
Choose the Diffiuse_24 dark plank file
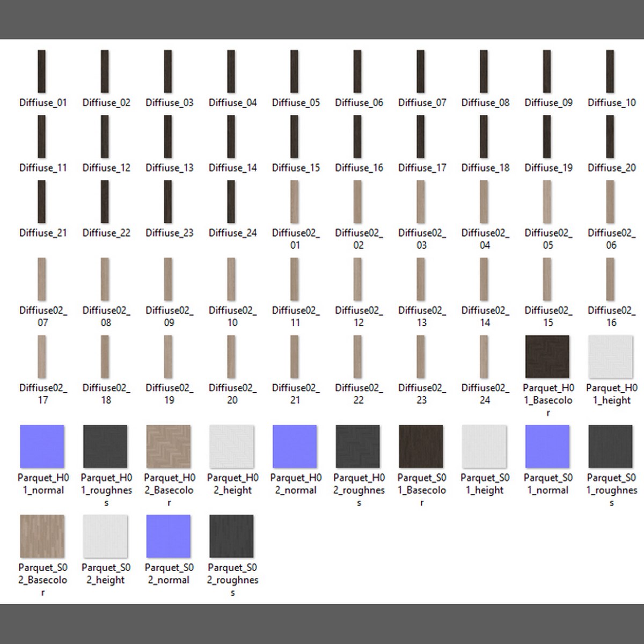pos(231,202)
